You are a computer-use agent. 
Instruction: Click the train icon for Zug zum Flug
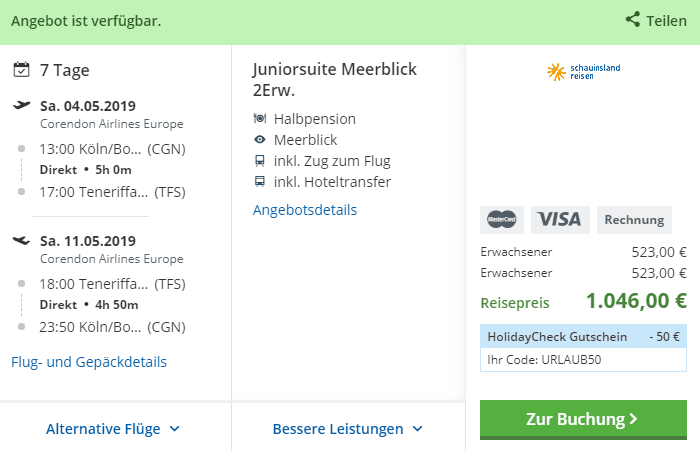(260, 161)
